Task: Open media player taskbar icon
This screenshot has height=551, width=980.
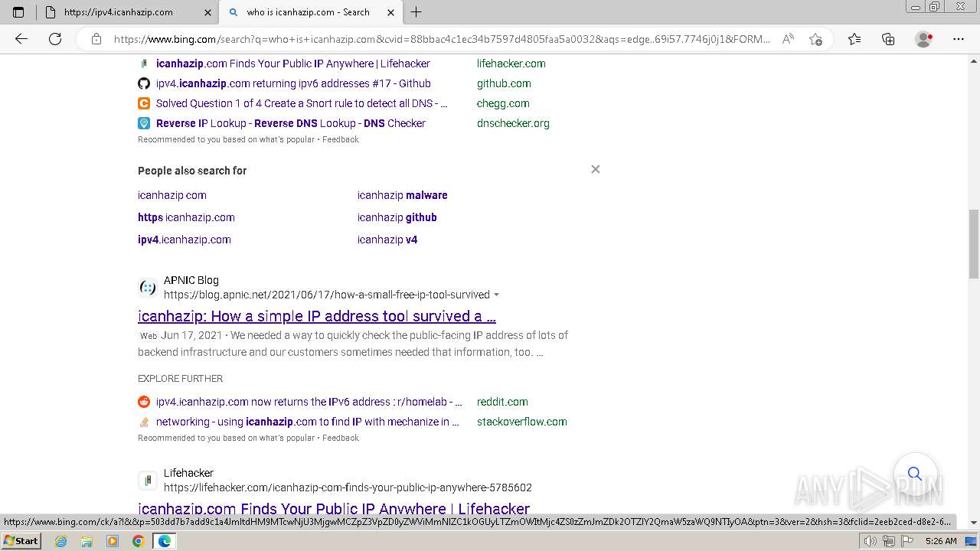Action: point(113,541)
